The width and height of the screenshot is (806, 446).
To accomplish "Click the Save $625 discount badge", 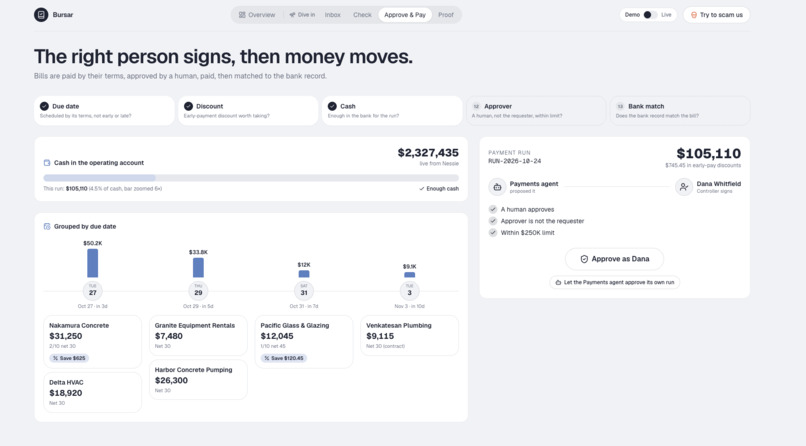I will point(69,358).
